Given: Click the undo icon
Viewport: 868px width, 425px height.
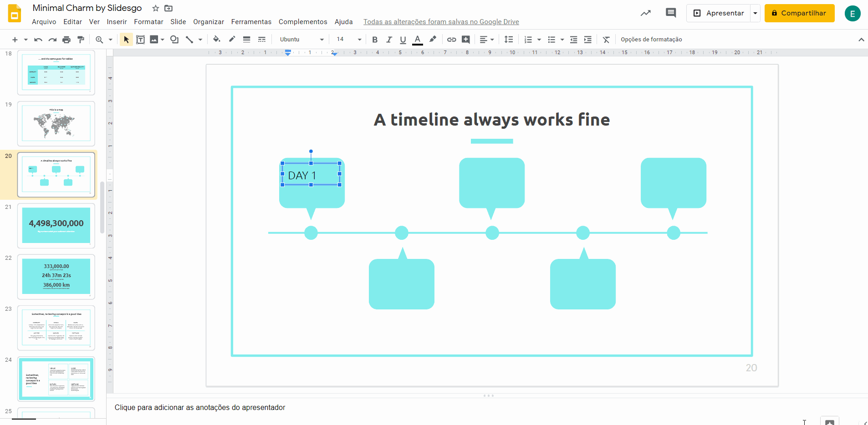Looking at the screenshot, I should tap(38, 40).
